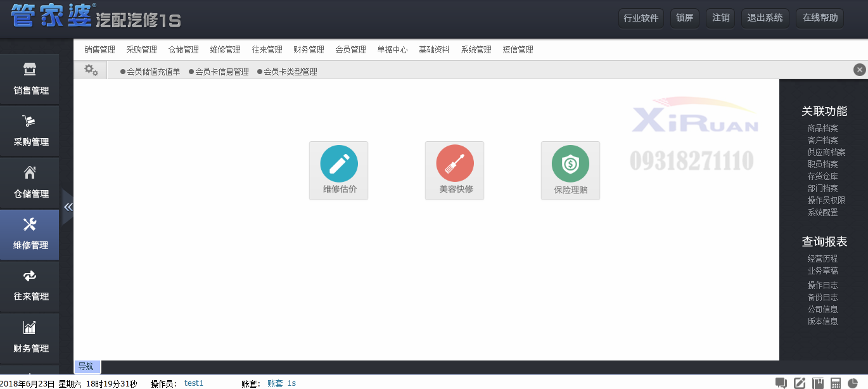The image size is (868, 389).
Task: Close the shortcut bar with the X button
Action: coord(859,70)
